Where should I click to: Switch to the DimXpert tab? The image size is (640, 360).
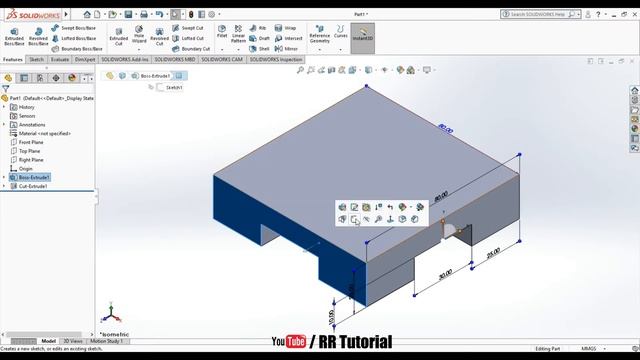85,60
